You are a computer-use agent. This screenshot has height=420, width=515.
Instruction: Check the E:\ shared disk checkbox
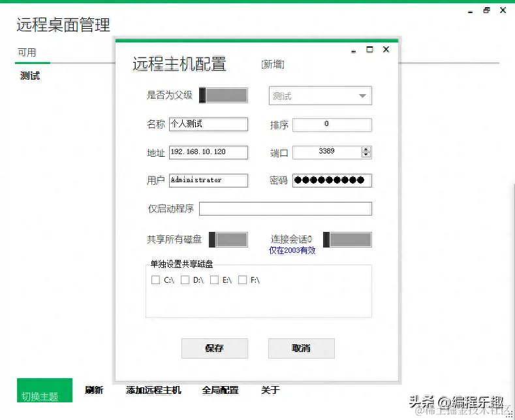[x=214, y=280]
